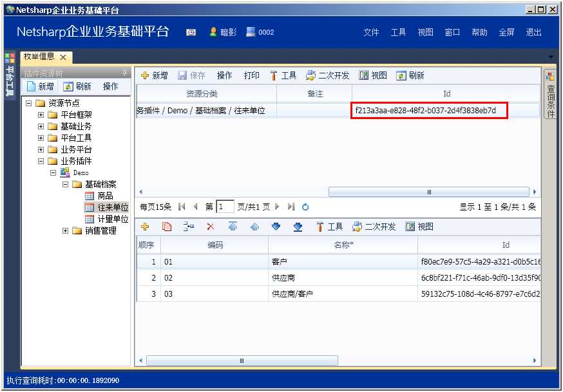This screenshot has height=392, width=563.
Task: Click the move-to-bottom arrow icon
Action: coord(298,227)
